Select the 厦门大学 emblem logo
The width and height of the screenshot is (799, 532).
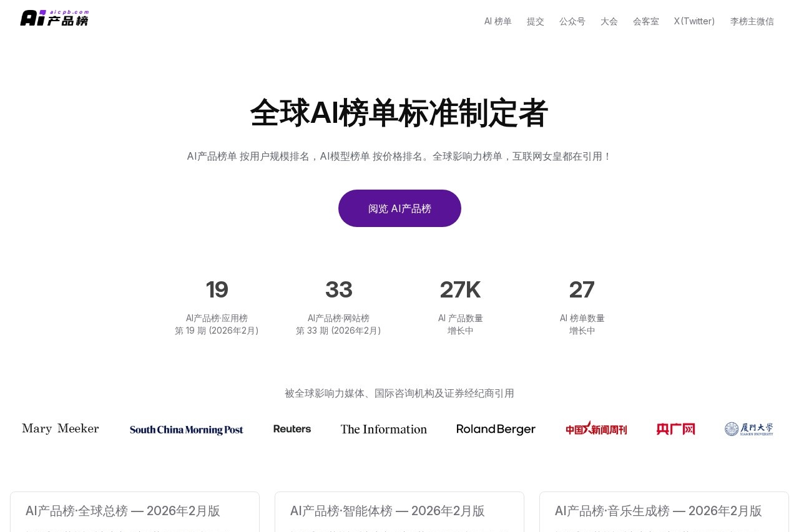pos(749,428)
